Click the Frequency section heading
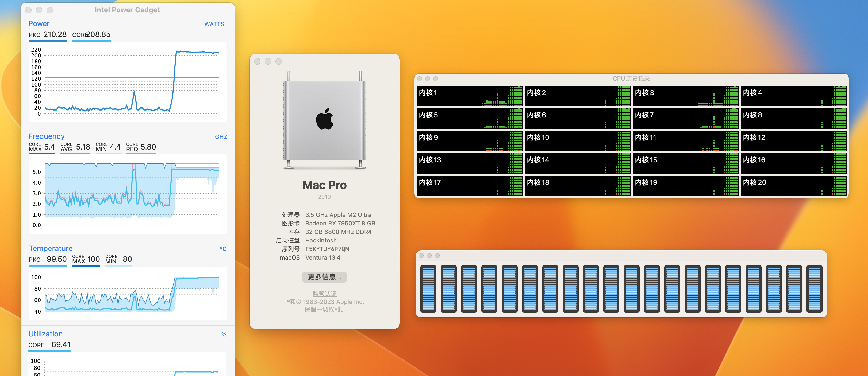This screenshot has height=376, width=868. coord(46,136)
